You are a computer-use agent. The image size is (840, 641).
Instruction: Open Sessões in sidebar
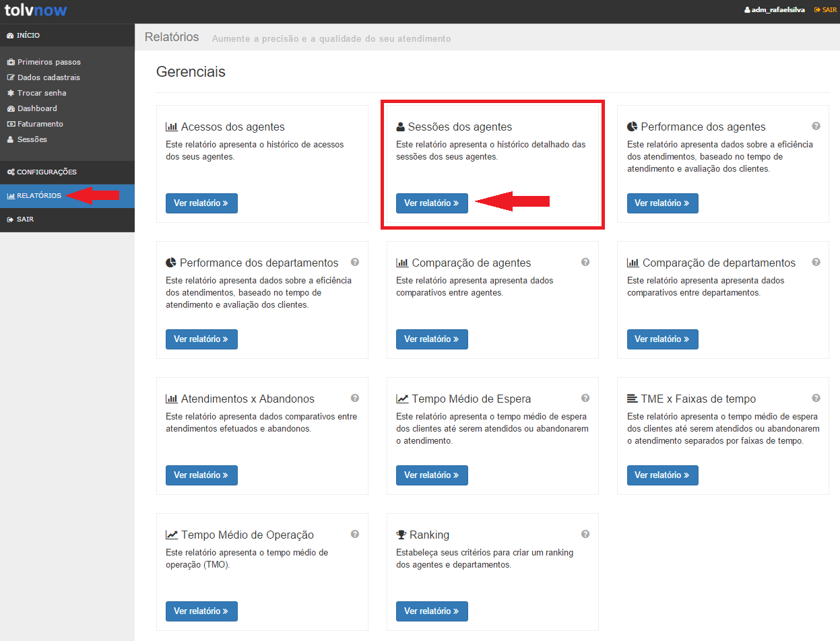coord(28,139)
